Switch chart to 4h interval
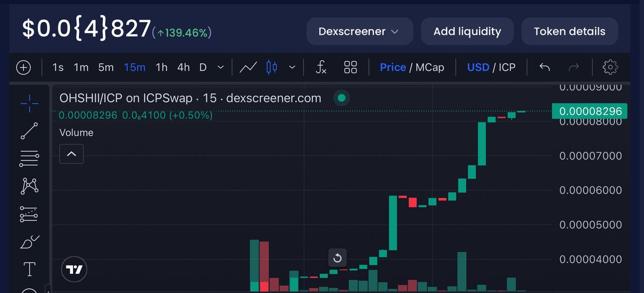 184,68
